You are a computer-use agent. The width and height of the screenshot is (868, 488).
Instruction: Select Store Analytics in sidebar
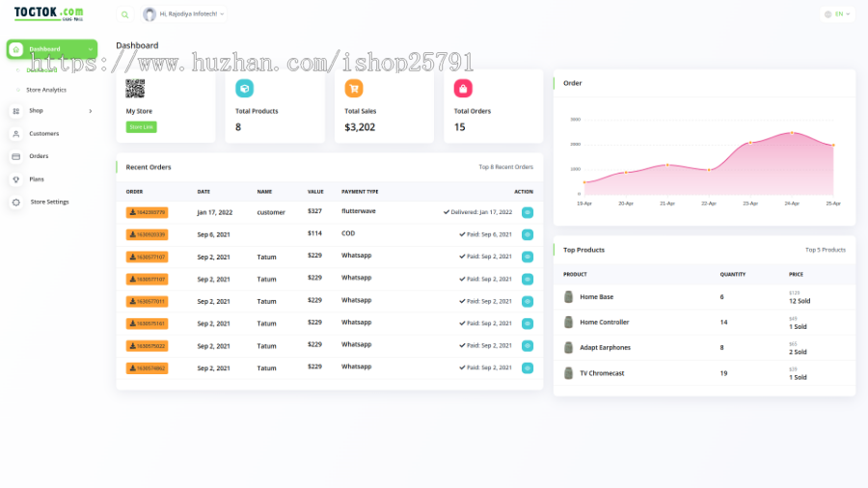[x=46, y=90]
